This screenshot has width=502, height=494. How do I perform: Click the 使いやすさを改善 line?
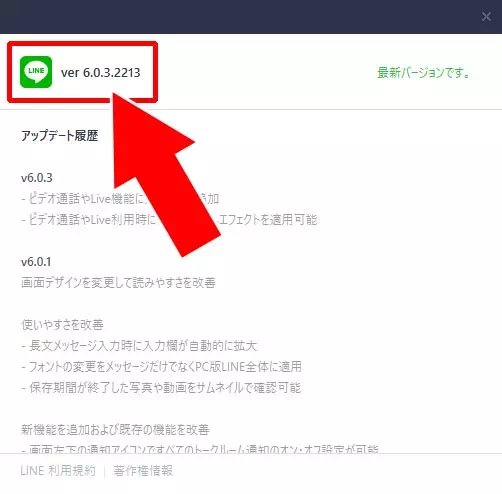(62, 324)
